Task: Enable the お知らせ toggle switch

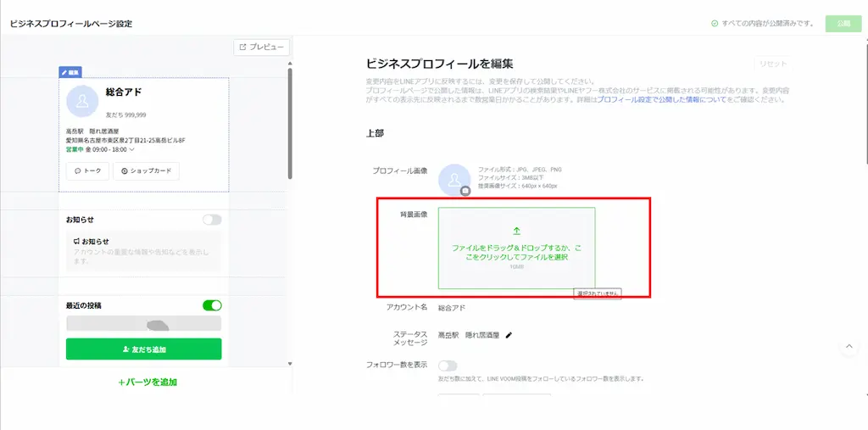Action: click(x=212, y=220)
